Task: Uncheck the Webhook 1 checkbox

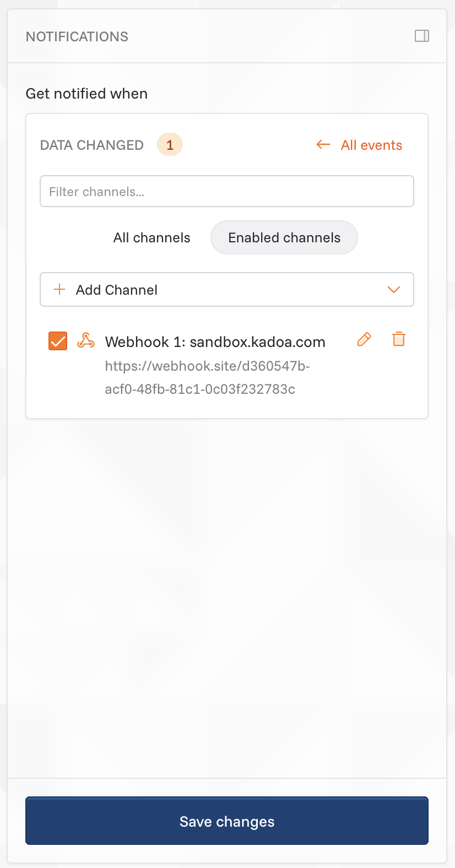Action: coord(58,341)
